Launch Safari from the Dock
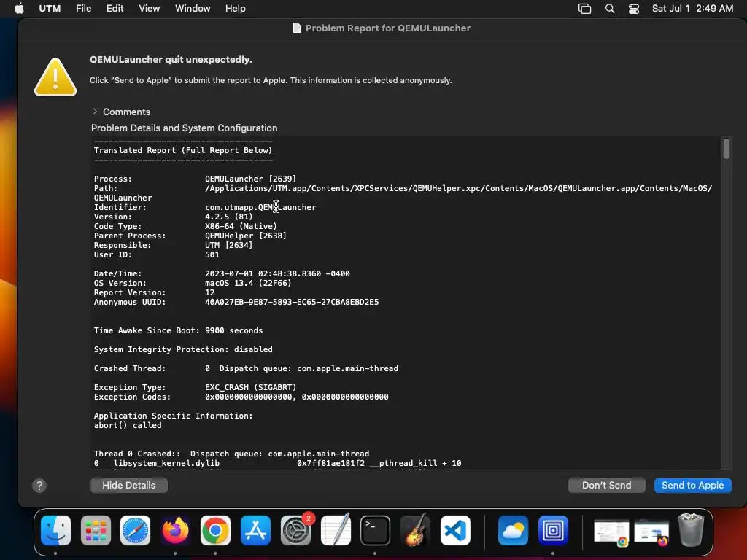This screenshot has height=560, width=747. click(135, 530)
